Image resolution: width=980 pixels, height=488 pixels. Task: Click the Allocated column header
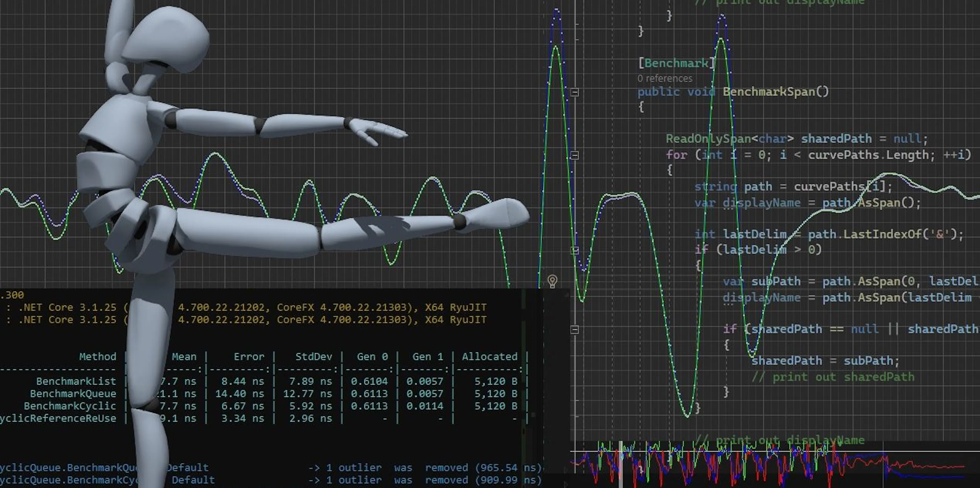point(490,356)
